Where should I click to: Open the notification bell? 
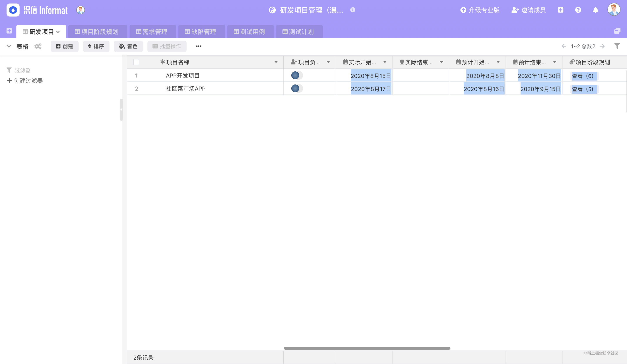point(596,10)
